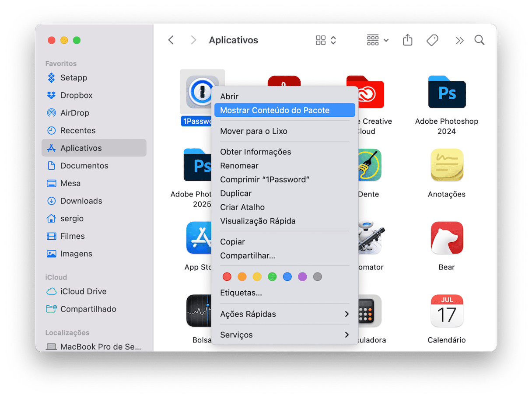This screenshot has width=532, height=398.
Task: Select the Anotações app icon
Action: [447, 165]
